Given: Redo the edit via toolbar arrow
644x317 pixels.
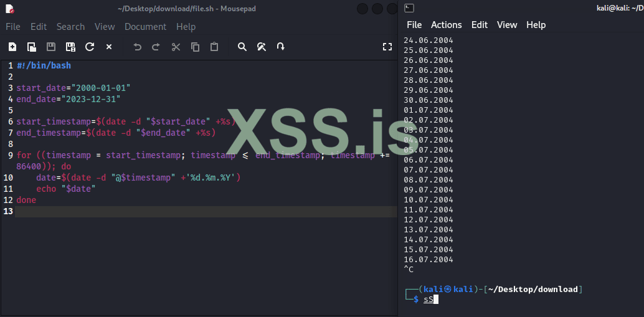Looking at the screenshot, I should (x=156, y=47).
